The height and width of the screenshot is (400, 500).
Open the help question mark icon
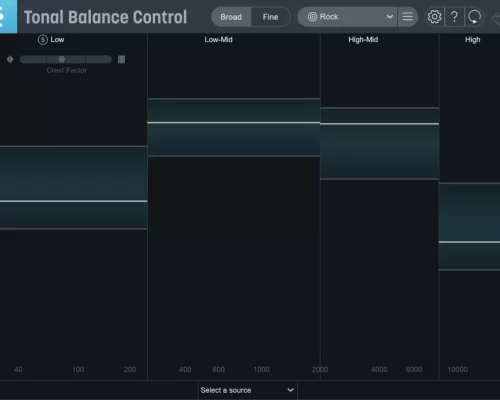[x=454, y=17]
